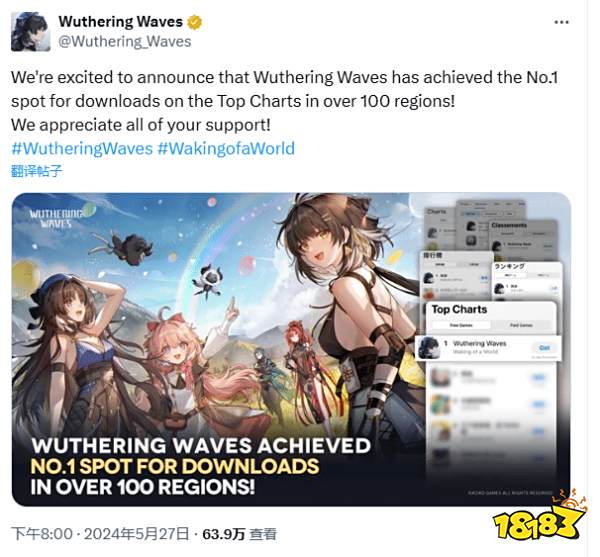
Task: Click the Get button beside Wuthering Waves
Action: 544,347
